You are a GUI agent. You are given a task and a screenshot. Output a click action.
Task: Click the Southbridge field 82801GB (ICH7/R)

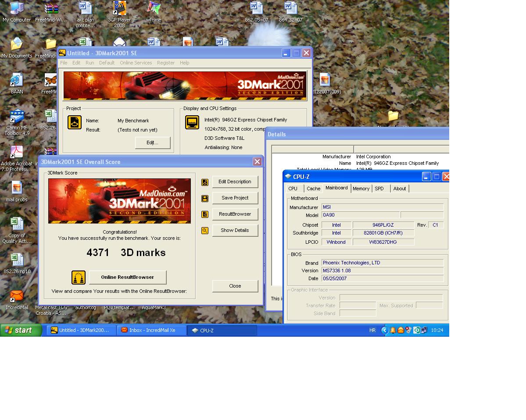coord(383,233)
